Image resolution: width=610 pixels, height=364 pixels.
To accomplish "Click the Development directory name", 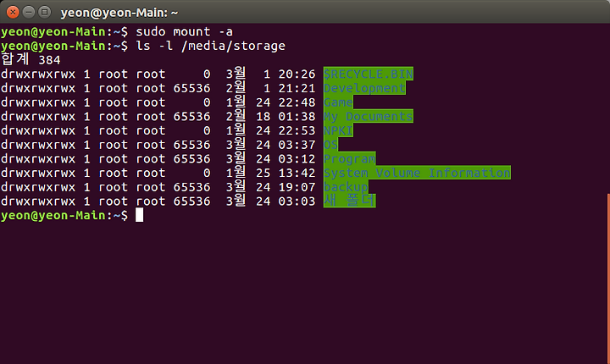I will [x=364, y=88].
